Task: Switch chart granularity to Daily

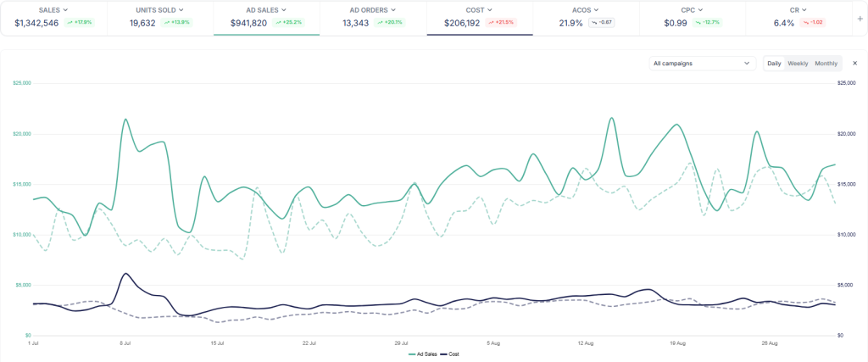Action: tap(774, 64)
